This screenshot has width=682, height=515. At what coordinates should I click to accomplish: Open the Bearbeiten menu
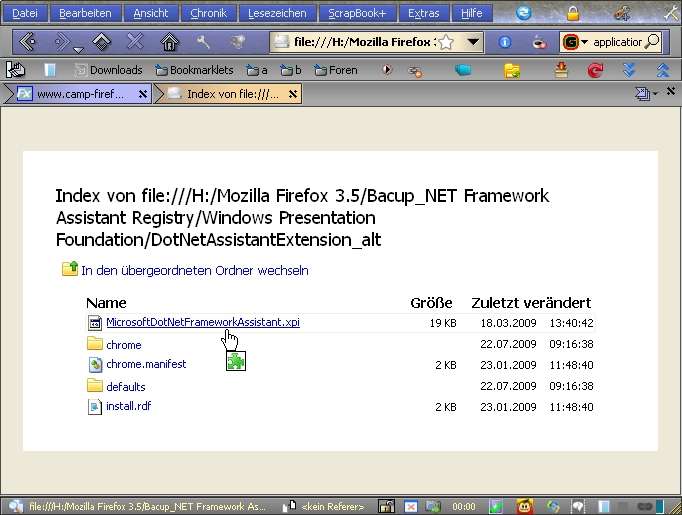(x=85, y=13)
